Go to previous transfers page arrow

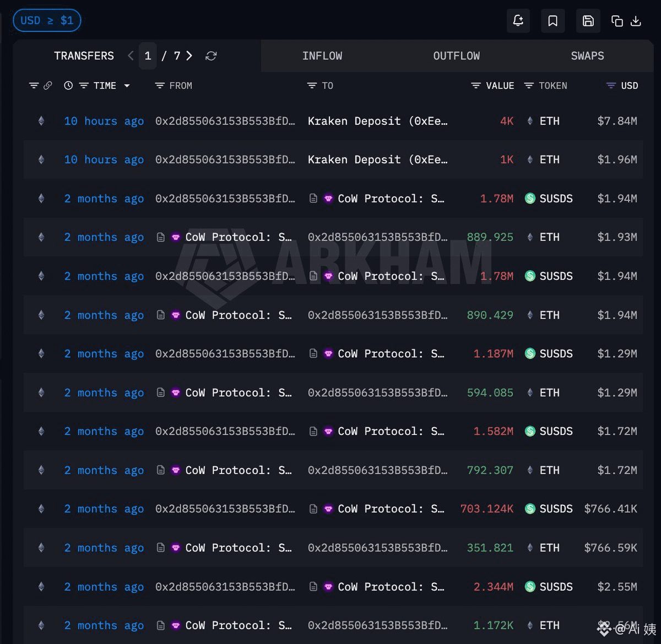[131, 56]
